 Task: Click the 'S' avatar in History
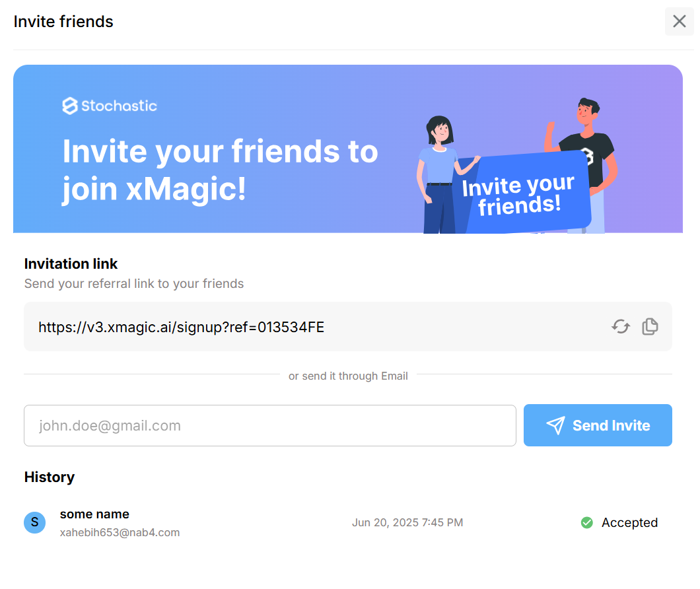point(34,522)
